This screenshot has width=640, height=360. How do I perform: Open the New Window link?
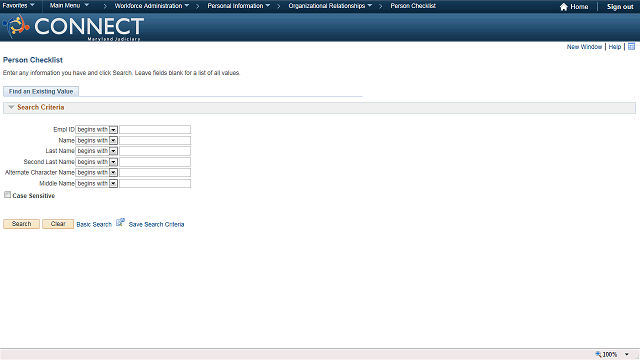(584, 47)
